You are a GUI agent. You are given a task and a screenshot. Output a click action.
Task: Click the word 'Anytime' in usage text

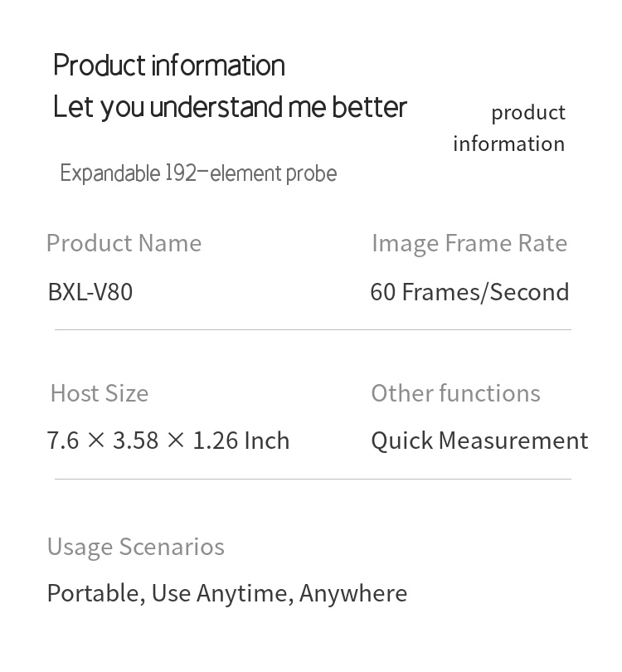[243, 593]
